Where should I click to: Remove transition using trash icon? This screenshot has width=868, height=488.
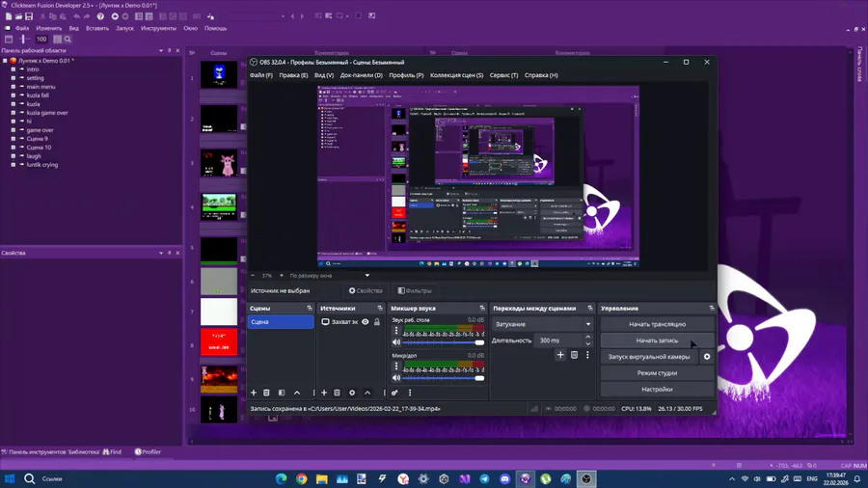(574, 355)
